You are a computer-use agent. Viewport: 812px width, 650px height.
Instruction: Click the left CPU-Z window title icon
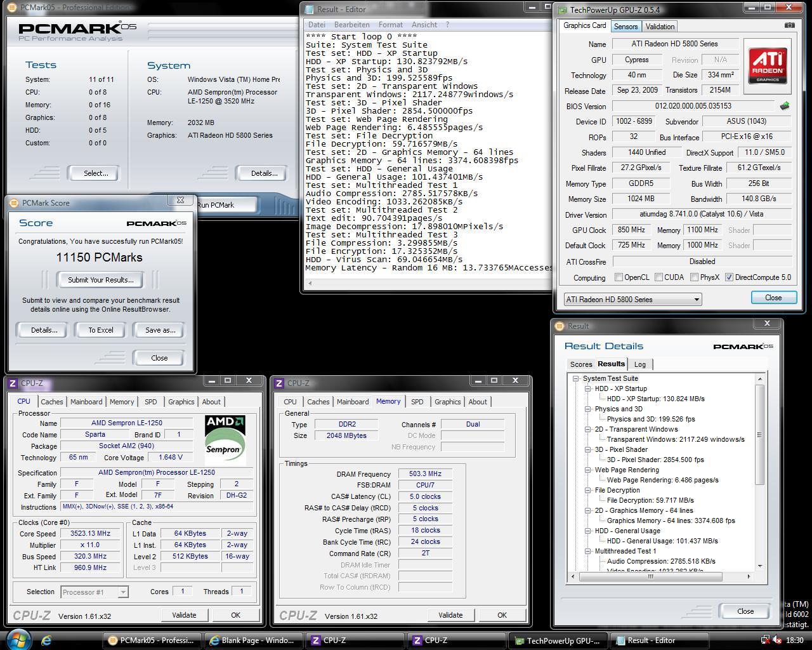tap(13, 383)
